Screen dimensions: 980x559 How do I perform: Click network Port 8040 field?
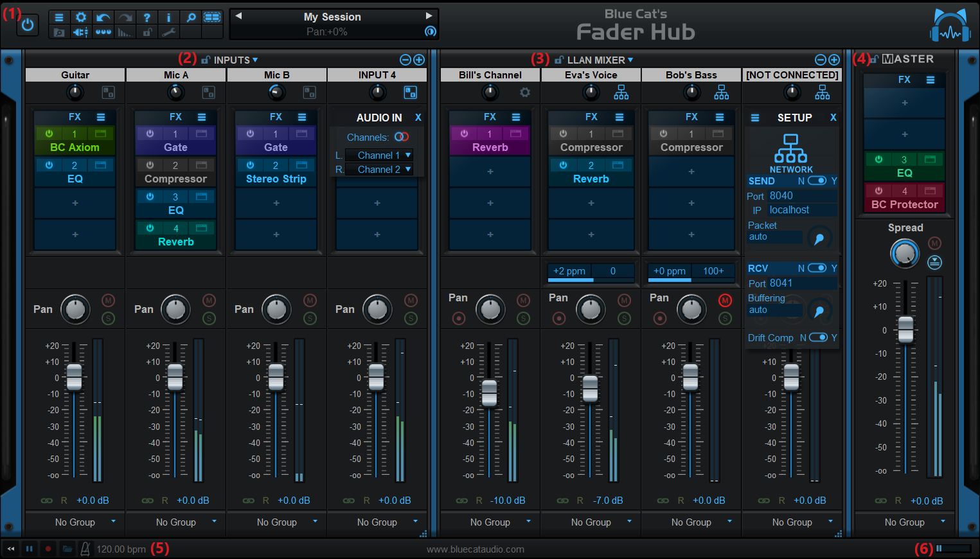(803, 196)
